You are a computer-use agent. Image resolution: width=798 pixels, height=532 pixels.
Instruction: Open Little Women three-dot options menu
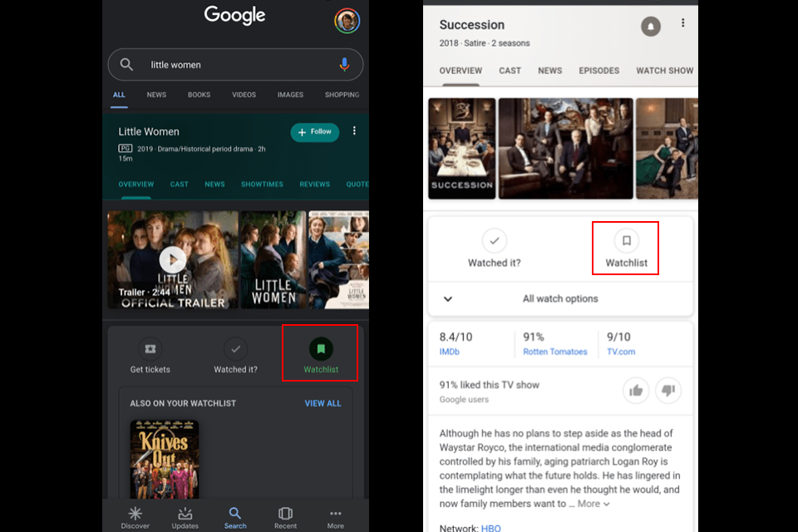click(354, 131)
